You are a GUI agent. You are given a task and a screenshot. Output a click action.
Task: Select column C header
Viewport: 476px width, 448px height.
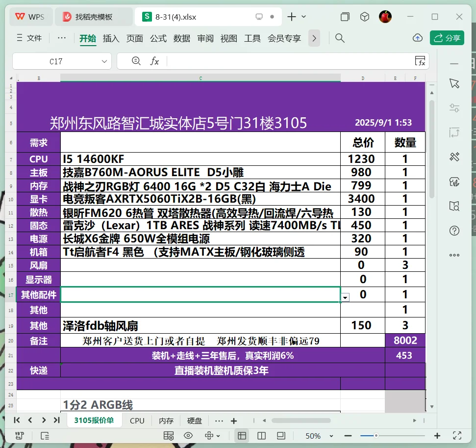click(x=200, y=78)
